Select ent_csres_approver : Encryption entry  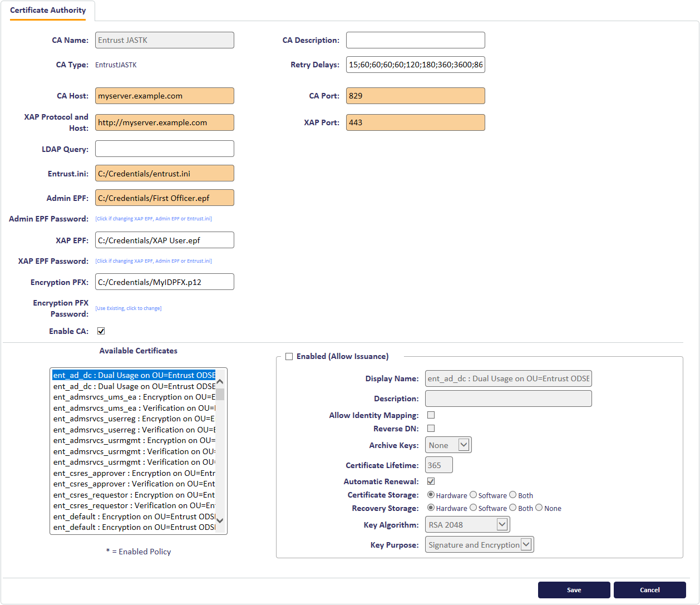tap(134, 473)
